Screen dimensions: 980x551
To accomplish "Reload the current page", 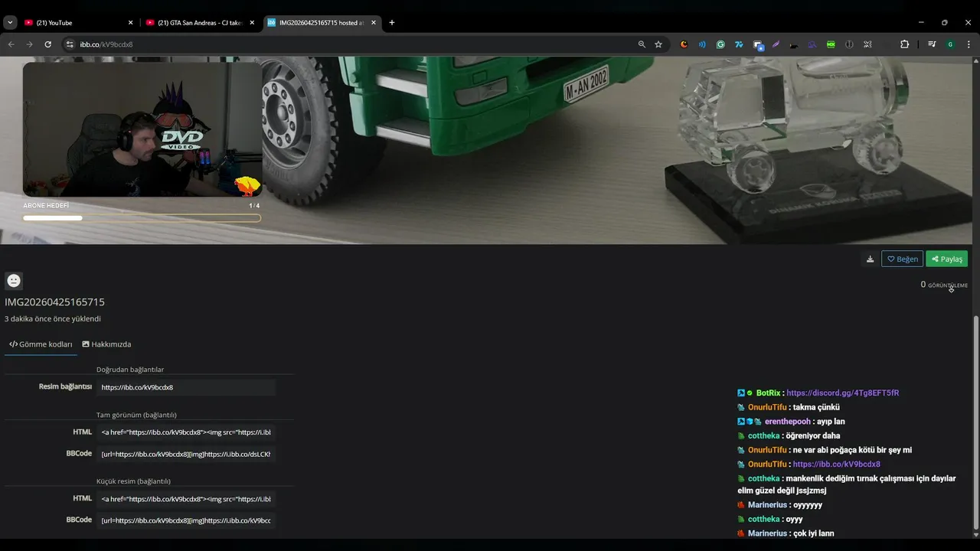I will (47, 44).
